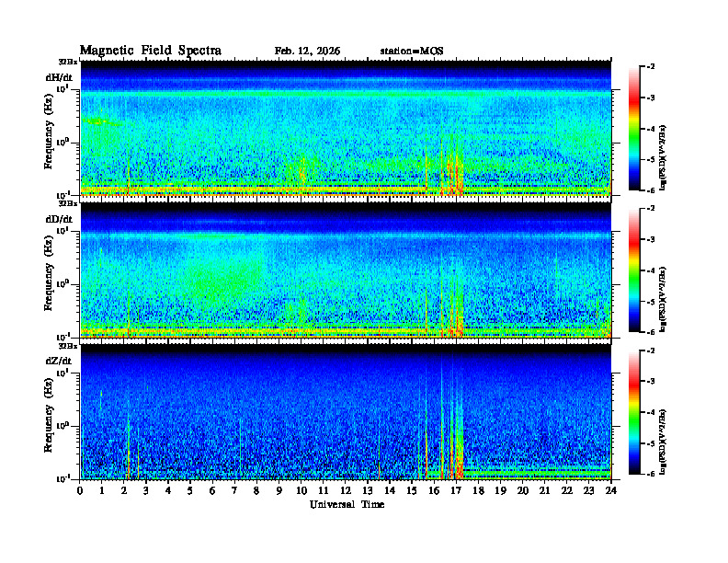Click hour tick "13" on time axis

pyautogui.click(x=368, y=490)
